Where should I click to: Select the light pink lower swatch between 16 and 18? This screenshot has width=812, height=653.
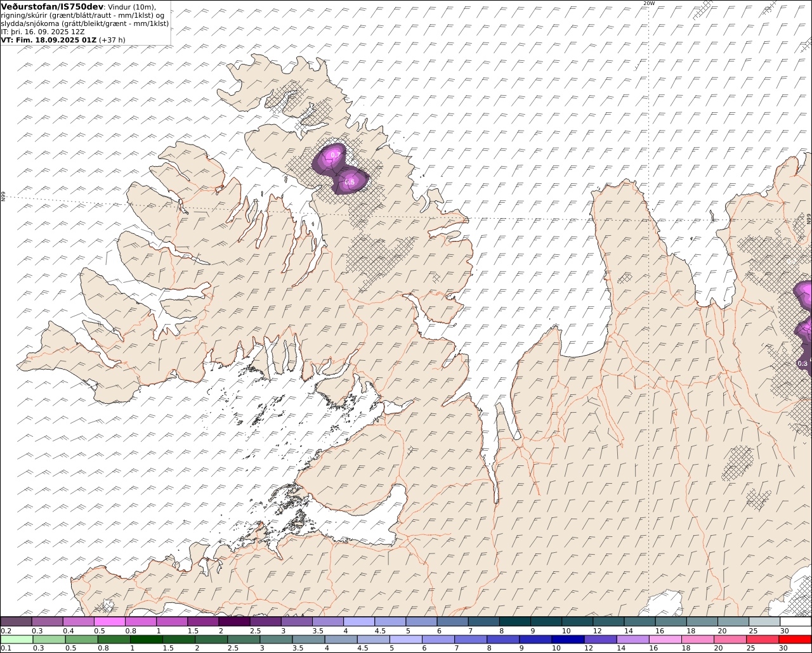pos(665,639)
